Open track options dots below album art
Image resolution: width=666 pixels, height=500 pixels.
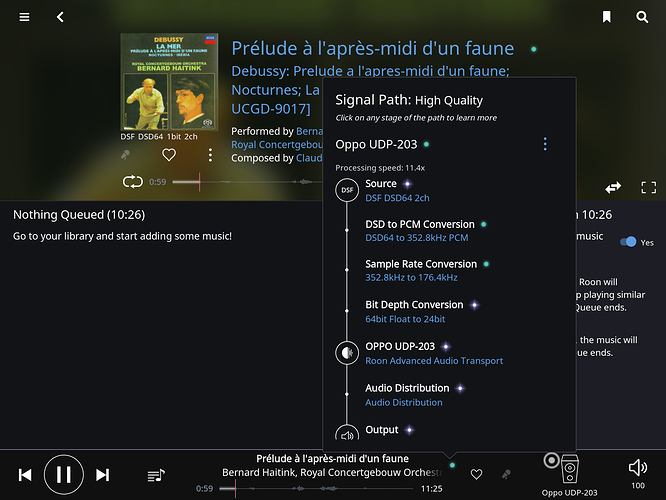[210, 155]
